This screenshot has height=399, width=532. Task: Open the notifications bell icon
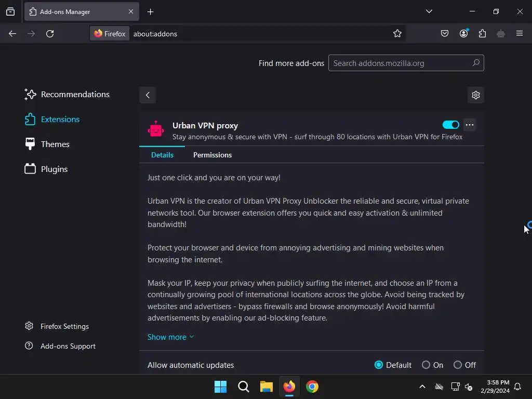tap(517, 387)
